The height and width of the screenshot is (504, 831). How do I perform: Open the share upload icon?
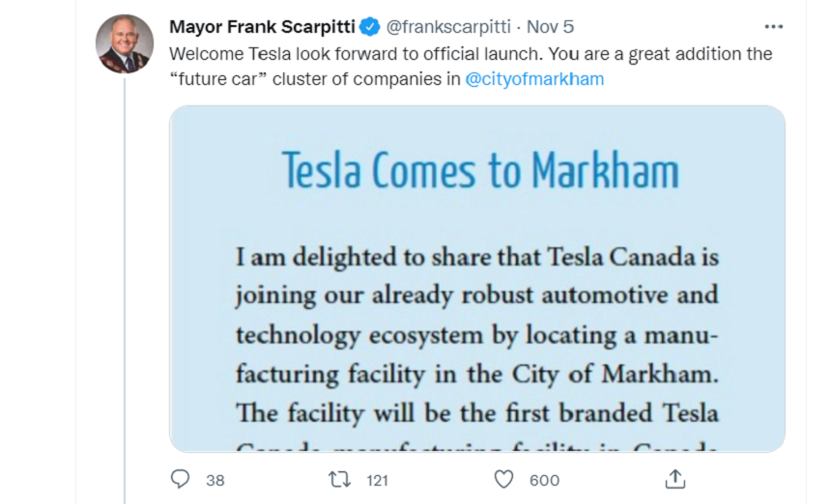coord(675,479)
